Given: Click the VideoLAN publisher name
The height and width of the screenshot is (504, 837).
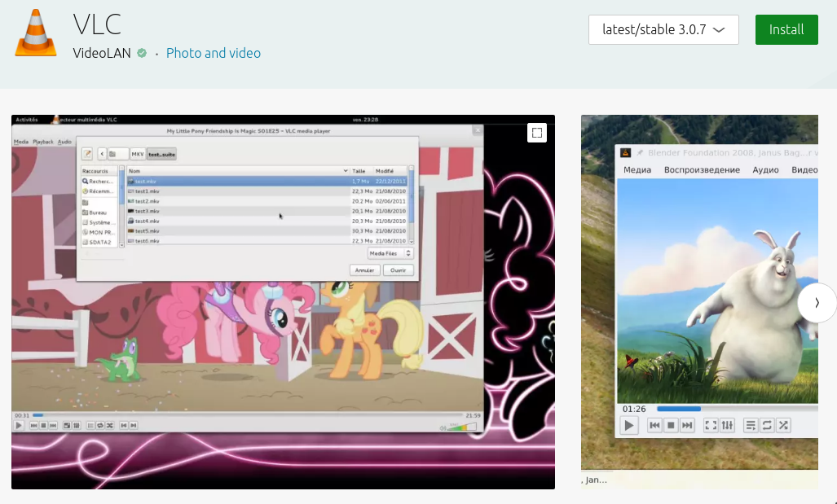Looking at the screenshot, I should point(102,53).
